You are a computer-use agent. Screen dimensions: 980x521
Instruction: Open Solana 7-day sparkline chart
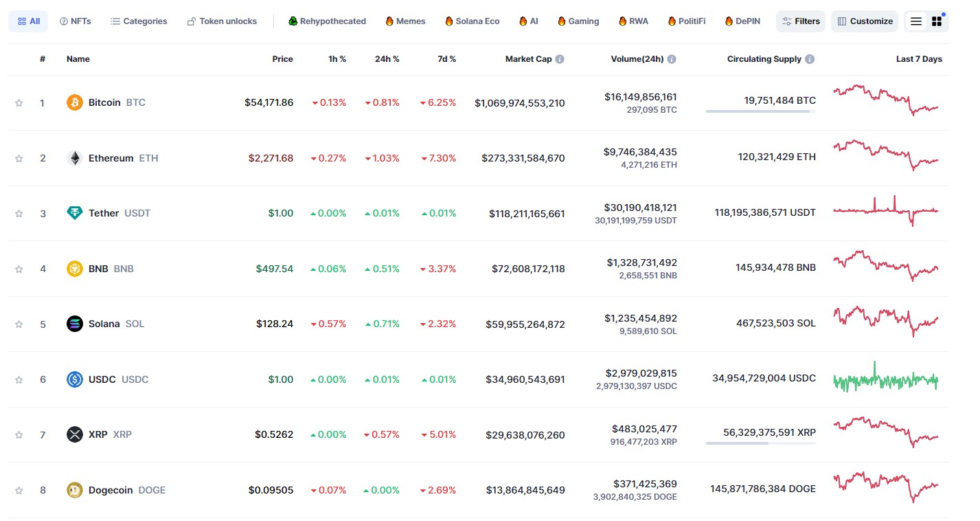pos(886,321)
